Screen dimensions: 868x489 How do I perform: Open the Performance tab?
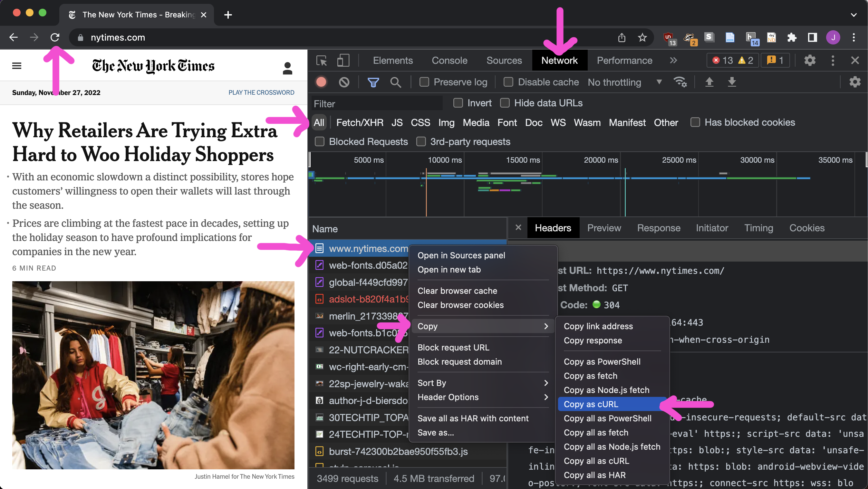click(624, 61)
